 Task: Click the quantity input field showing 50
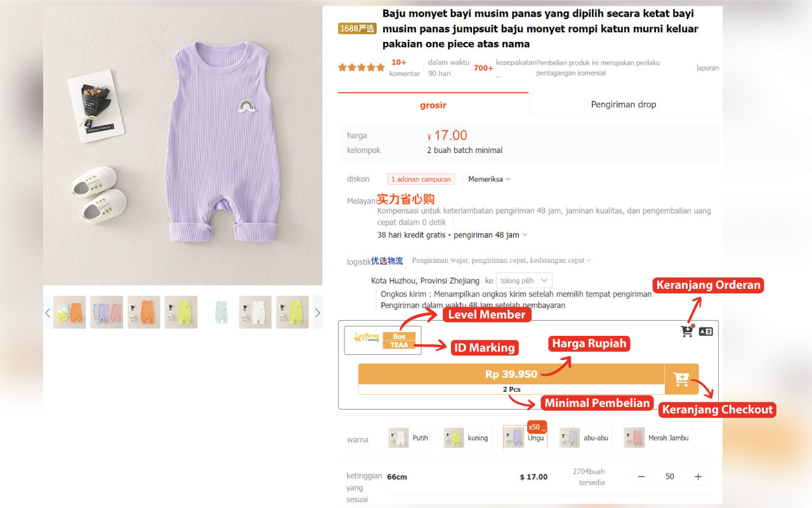point(669,476)
